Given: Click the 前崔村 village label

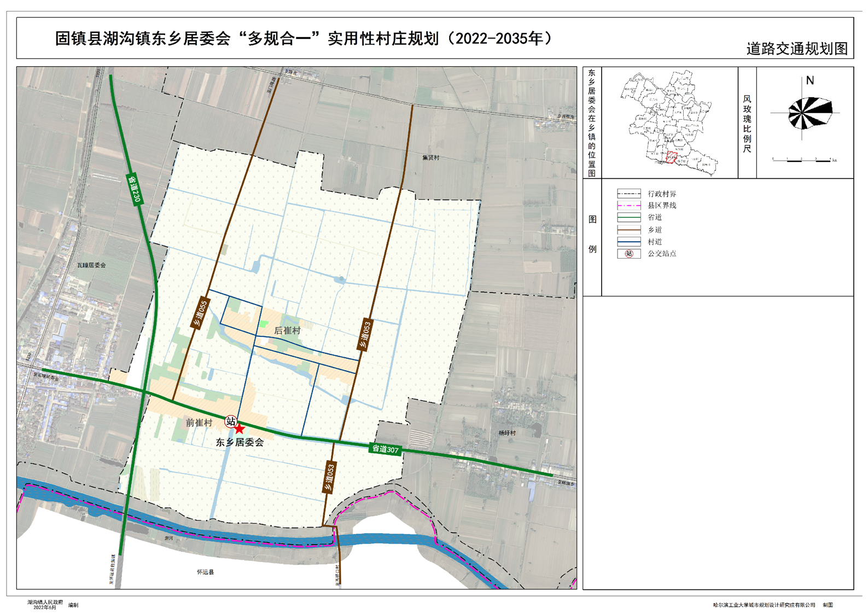Looking at the screenshot, I should click(x=199, y=423).
